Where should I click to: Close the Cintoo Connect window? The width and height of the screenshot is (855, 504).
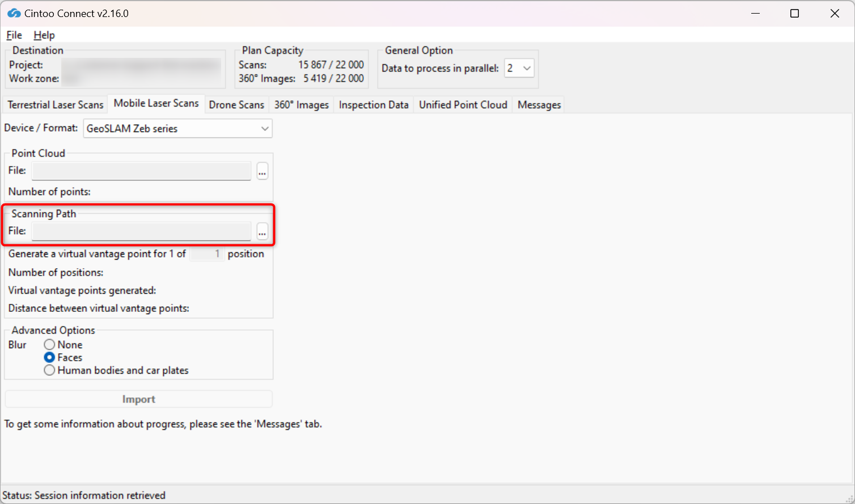[835, 14]
